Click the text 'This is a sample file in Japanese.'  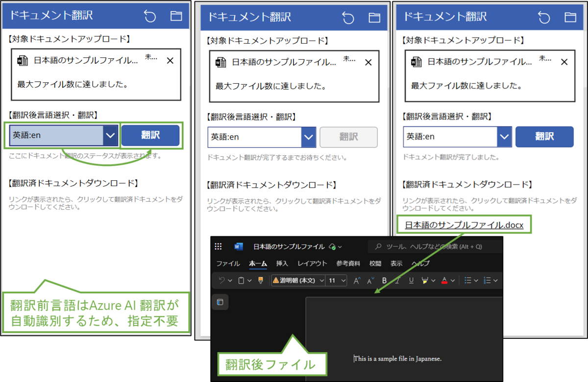coord(398,358)
